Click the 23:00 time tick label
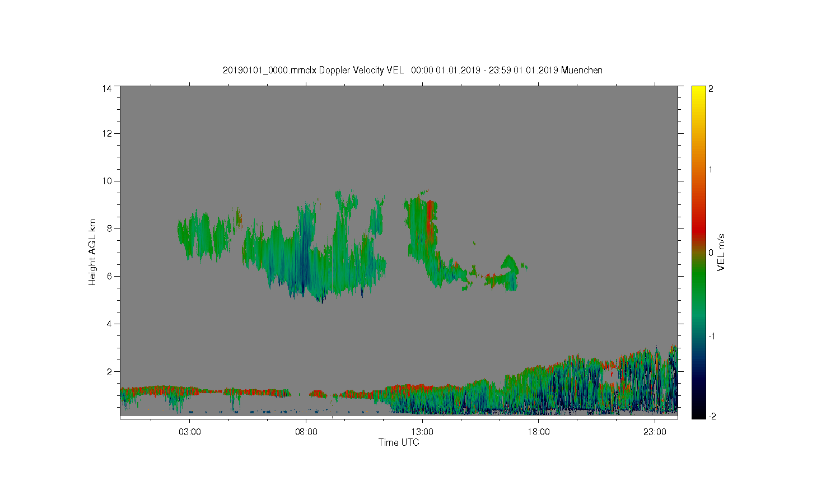Image resolution: width=840 pixels, height=504 pixels. click(655, 432)
